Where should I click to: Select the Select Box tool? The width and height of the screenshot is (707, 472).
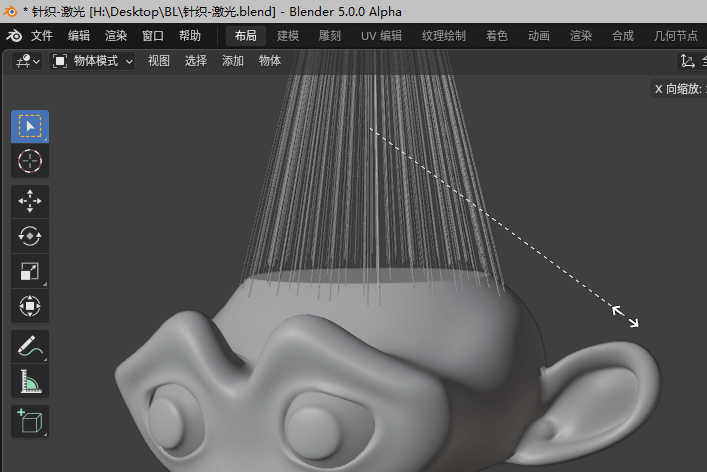[30, 127]
